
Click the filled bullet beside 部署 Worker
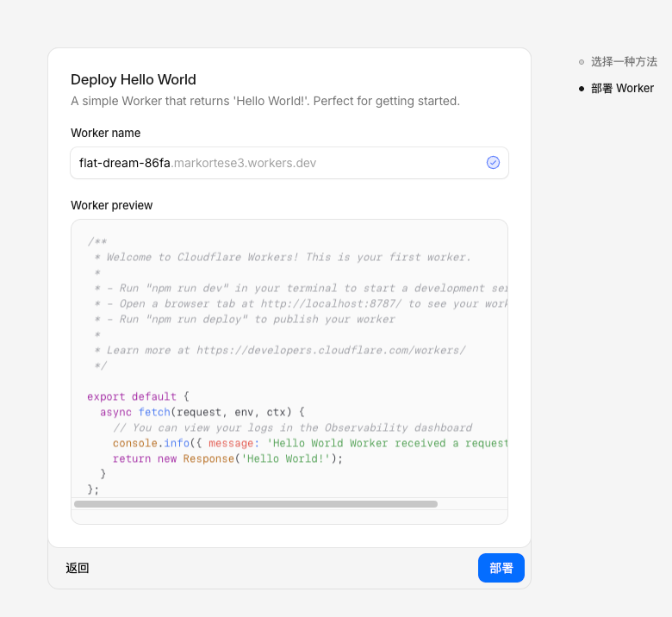point(582,88)
